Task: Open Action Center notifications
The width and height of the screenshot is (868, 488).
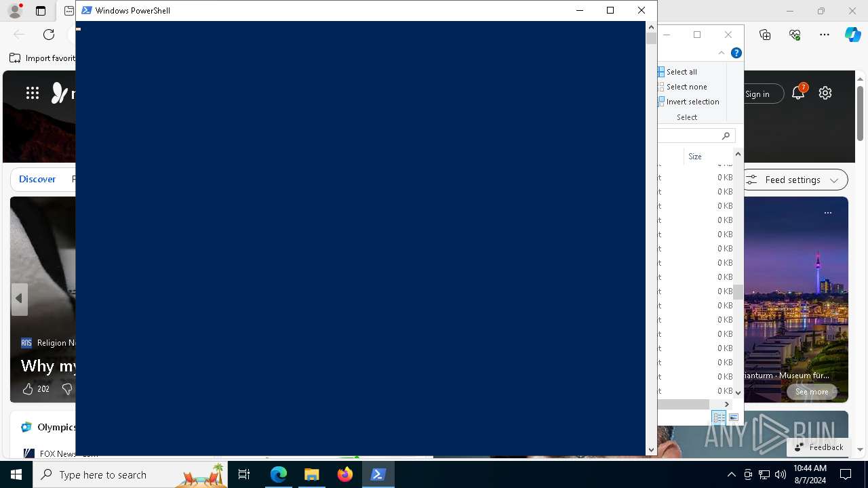Action: click(846, 474)
